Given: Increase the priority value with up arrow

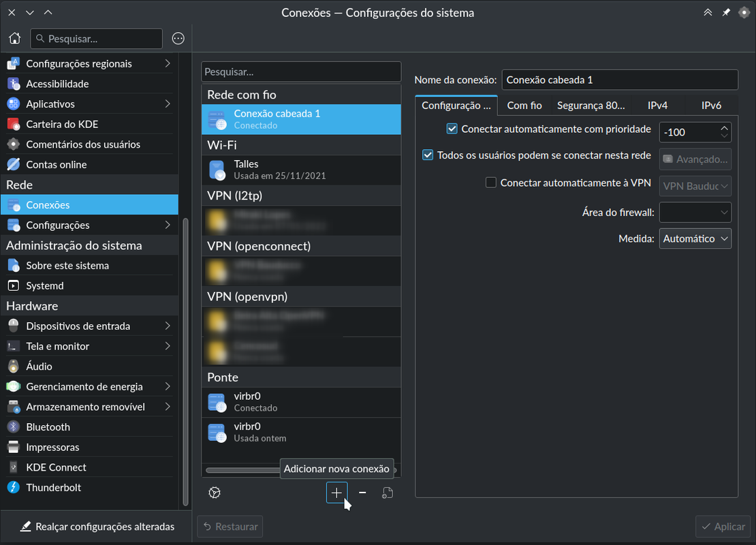Looking at the screenshot, I should click(x=724, y=128).
